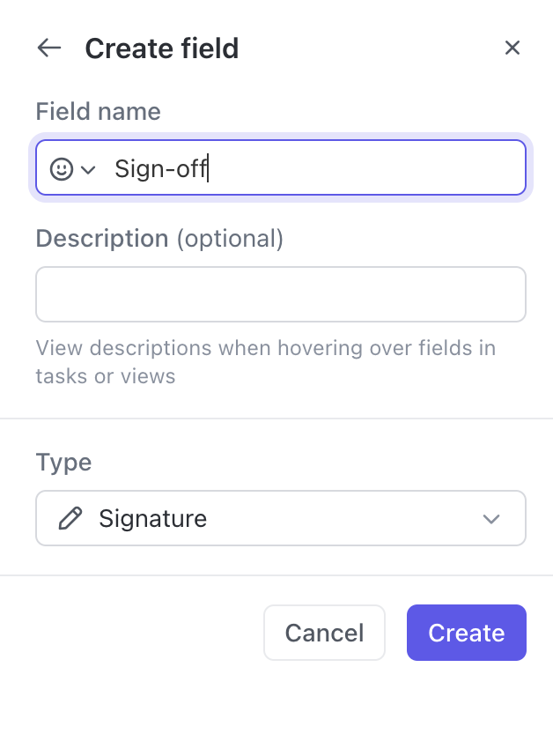This screenshot has width=553, height=756.
Task: Click the "(optional)" hint next to Description
Action: [230, 238]
